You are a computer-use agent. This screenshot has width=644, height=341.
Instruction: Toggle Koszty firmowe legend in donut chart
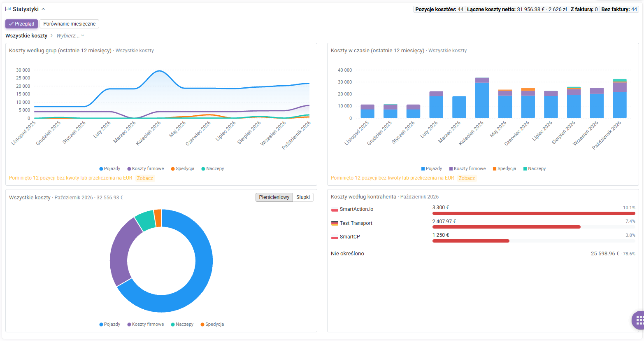[146, 325]
